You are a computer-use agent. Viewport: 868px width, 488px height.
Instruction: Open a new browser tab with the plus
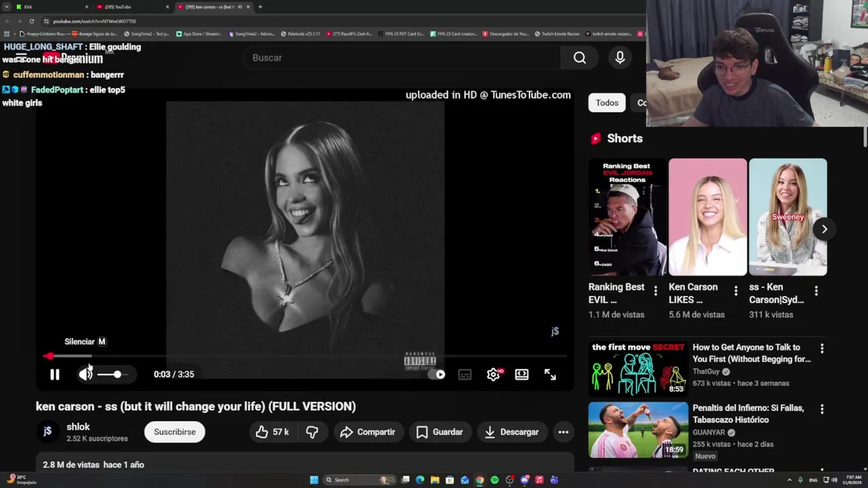pos(260,7)
